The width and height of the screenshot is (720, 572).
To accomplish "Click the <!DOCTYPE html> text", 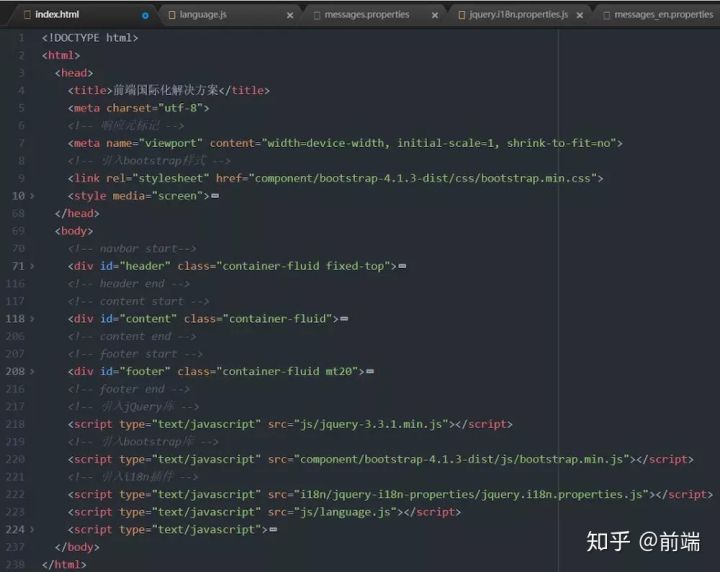I will pos(90,38).
